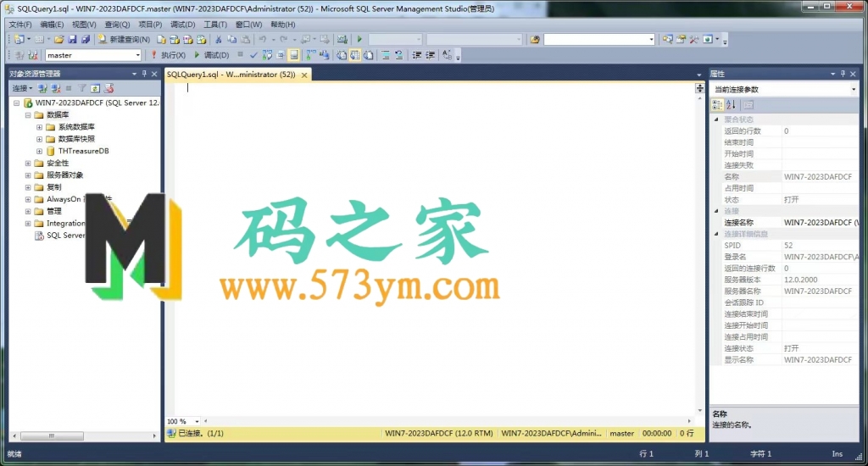This screenshot has width=868, height=466.
Task: Click the Copy icon in toolbar
Action: pos(231,39)
